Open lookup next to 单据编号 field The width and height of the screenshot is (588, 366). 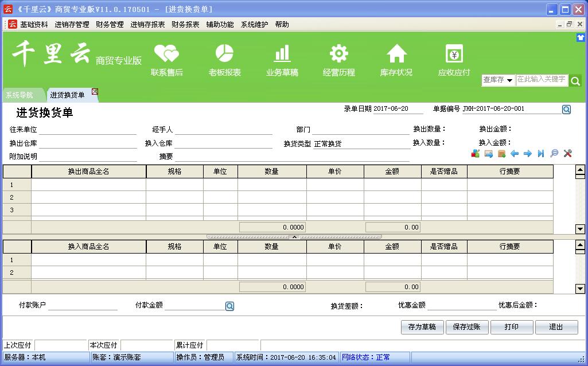click(566, 110)
